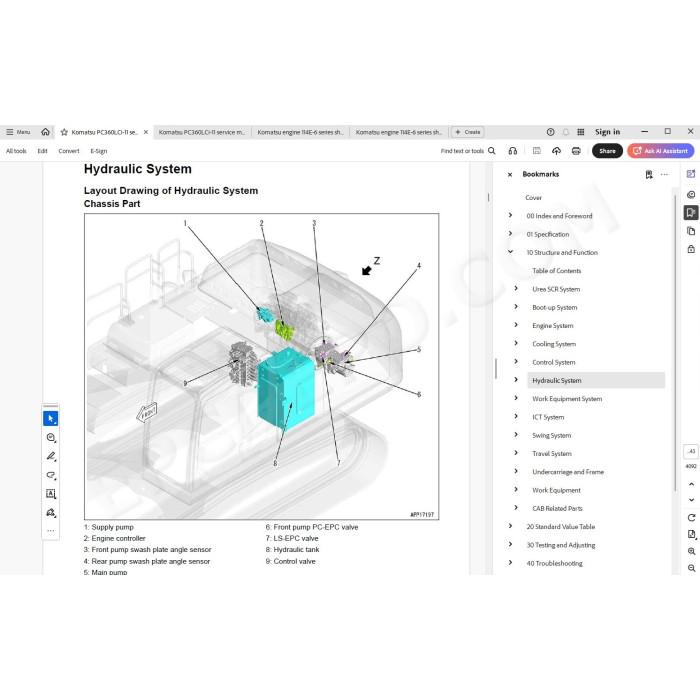Expand the 00 Index and Foreword bookmark
This screenshot has width=700, height=700.
click(510, 215)
